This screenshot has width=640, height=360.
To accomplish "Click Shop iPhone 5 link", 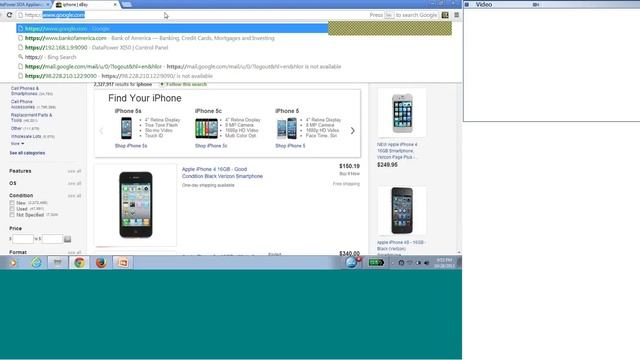I will click(290, 146).
